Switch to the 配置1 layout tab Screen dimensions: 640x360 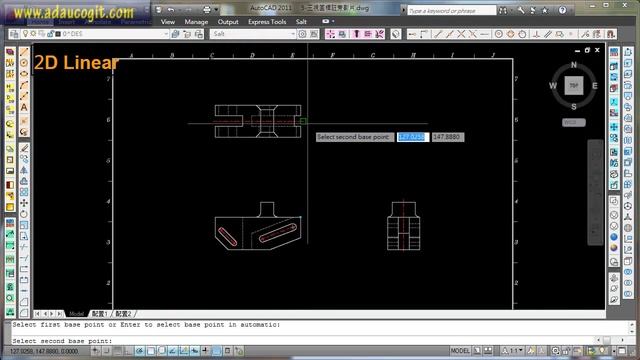tap(99, 313)
